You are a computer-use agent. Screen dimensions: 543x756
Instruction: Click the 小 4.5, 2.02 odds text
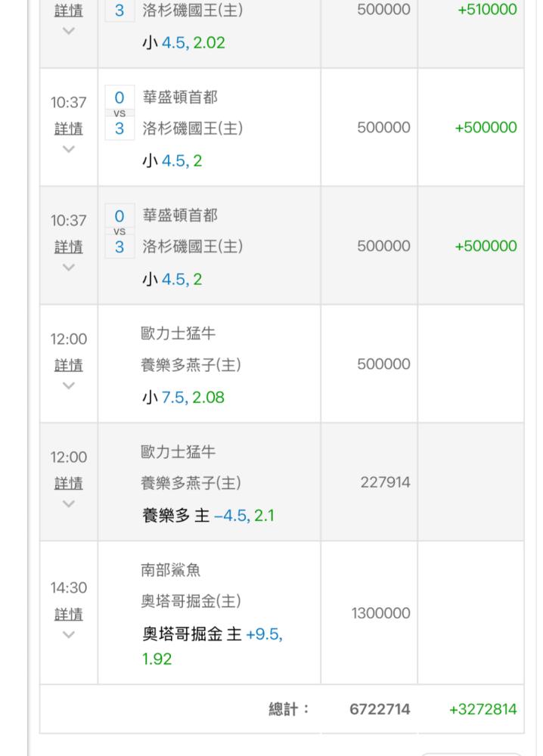184,43
